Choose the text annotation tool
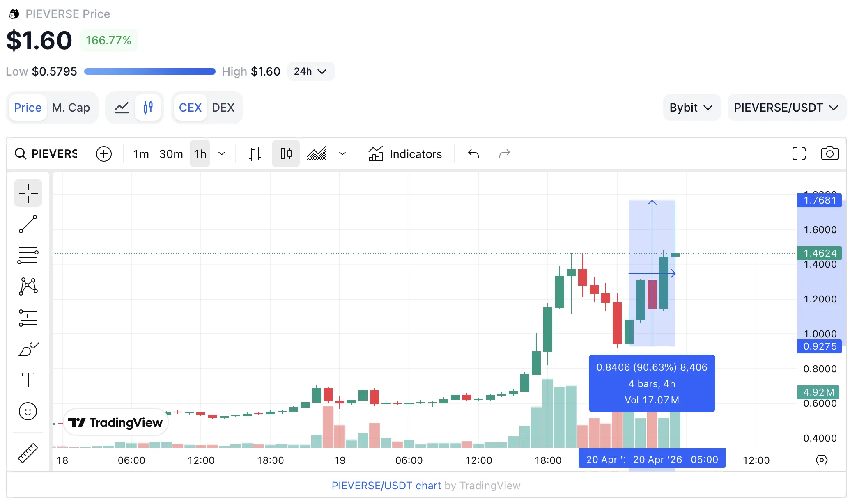This screenshot has width=850, height=504. click(x=28, y=380)
